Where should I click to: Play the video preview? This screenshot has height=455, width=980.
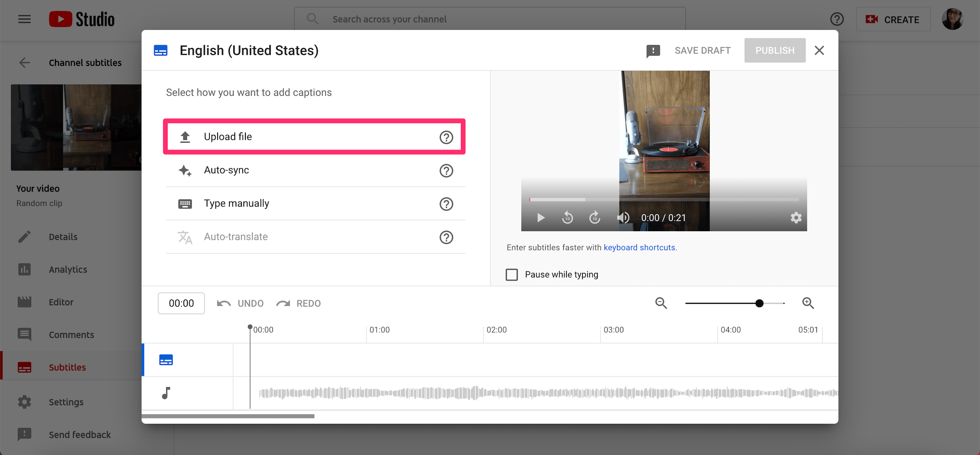[541, 218]
